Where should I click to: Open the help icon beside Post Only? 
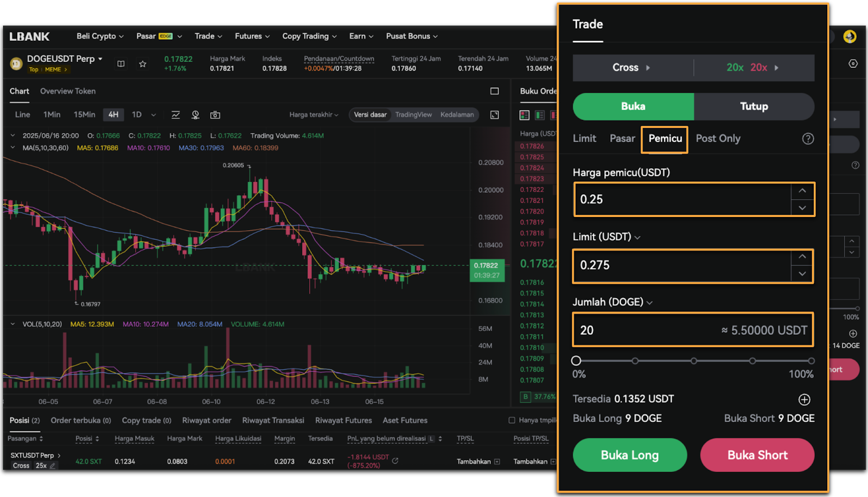coord(808,139)
